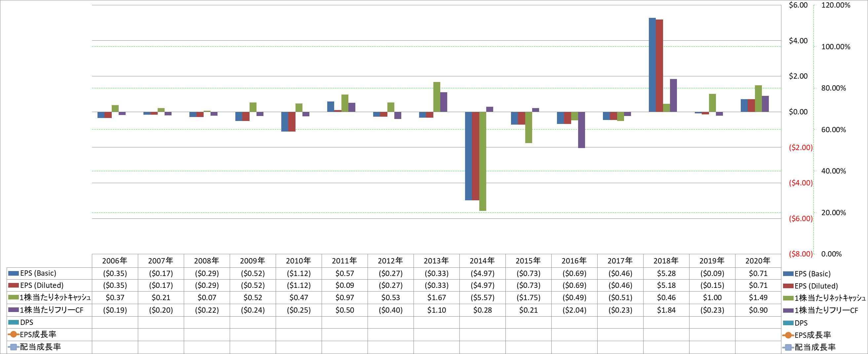Click the 2006年 column header
Screen dimensions: 868x354
(115, 261)
